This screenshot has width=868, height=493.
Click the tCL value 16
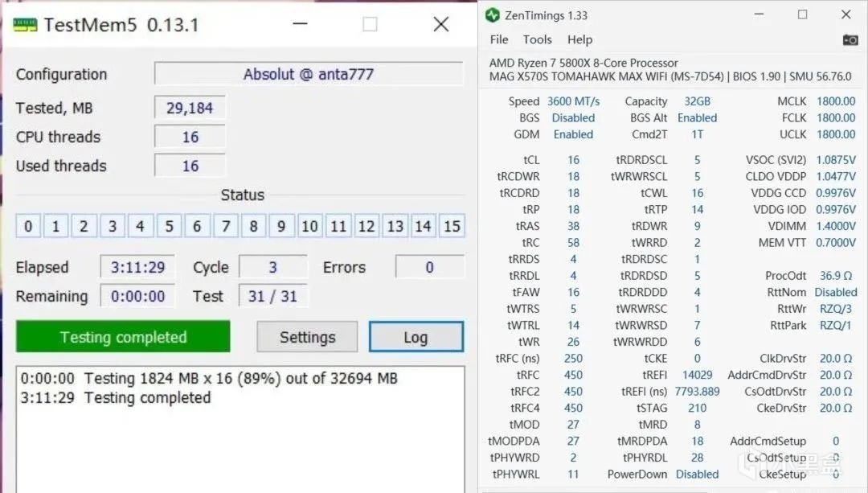(x=574, y=160)
